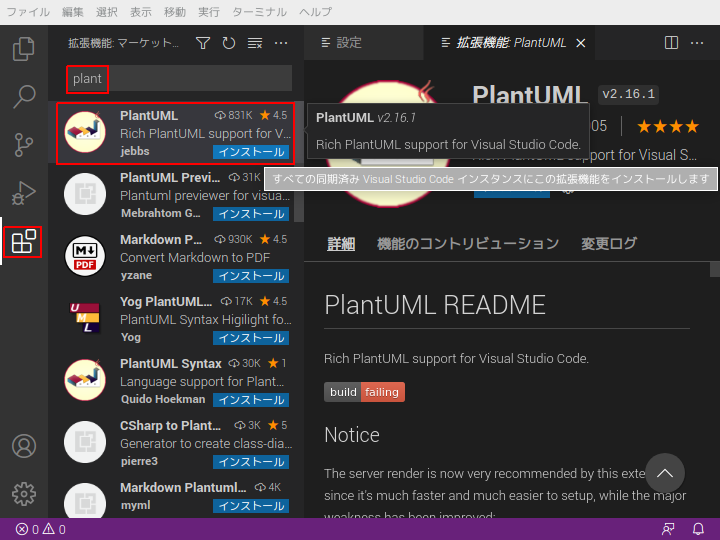The image size is (720, 540).
Task: Open Run and Debug view
Action: pyautogui.click(x=24, y=193)
